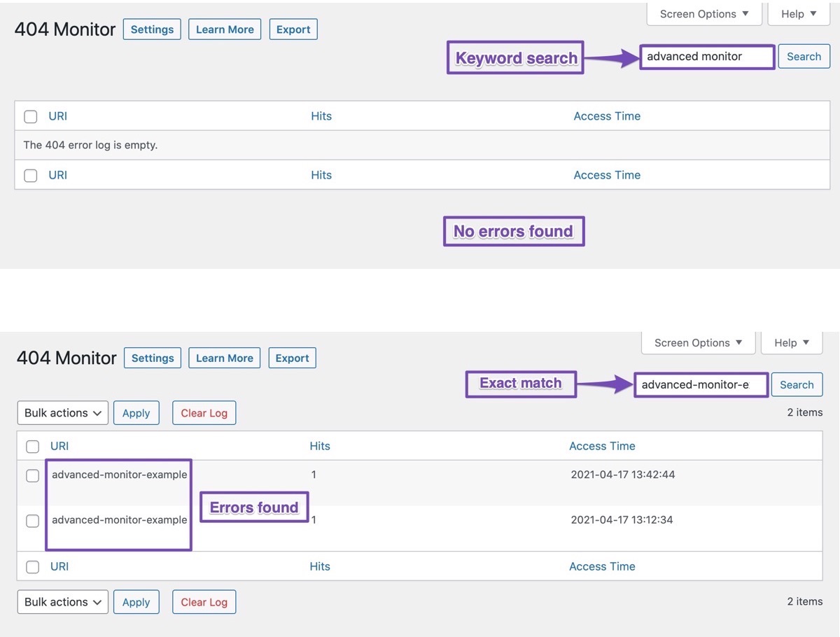Click Clear Log below the log table

(x=204, y=602)
